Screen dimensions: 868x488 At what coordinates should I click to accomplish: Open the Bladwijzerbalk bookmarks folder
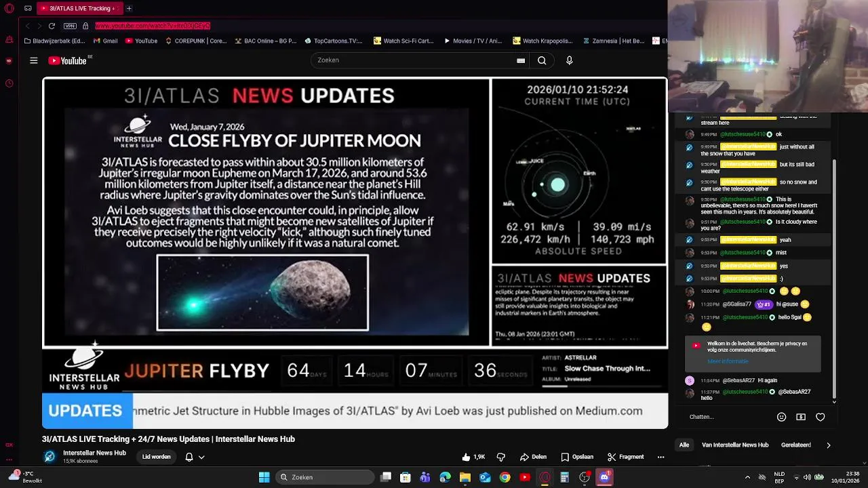55,41
